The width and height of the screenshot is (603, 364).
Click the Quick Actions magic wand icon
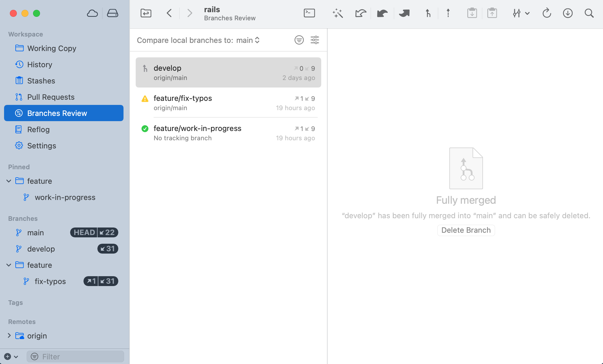pyautogui.click(x=338, y=13)
